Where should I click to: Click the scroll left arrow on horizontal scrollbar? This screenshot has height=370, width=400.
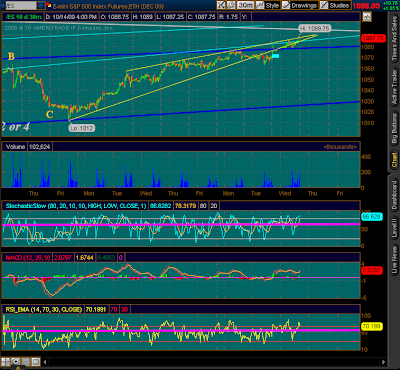click(x=45, y=362)
